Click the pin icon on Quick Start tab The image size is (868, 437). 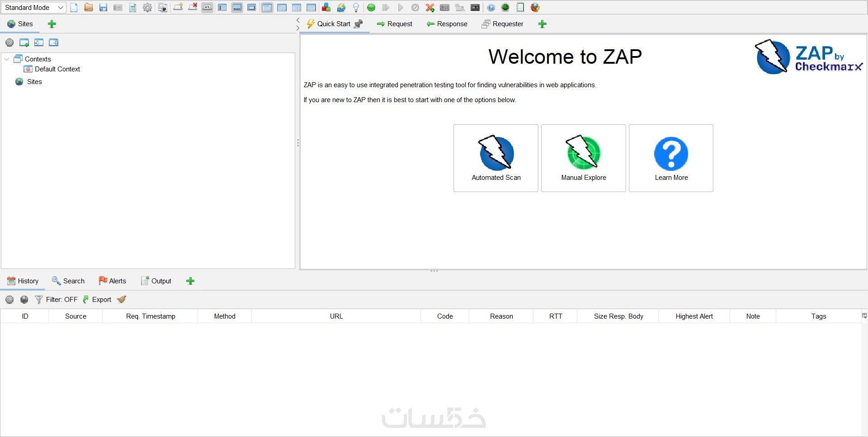click(359, 24)
